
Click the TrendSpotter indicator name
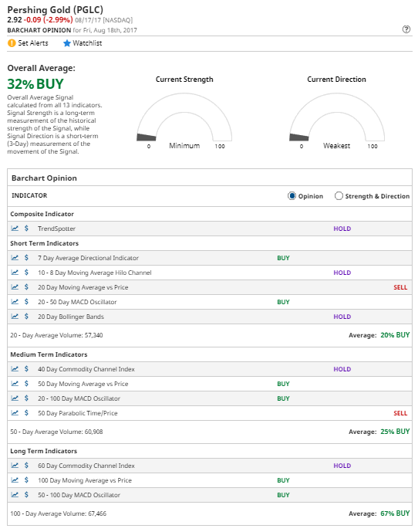pyautogui.click(x=56, y=229)
